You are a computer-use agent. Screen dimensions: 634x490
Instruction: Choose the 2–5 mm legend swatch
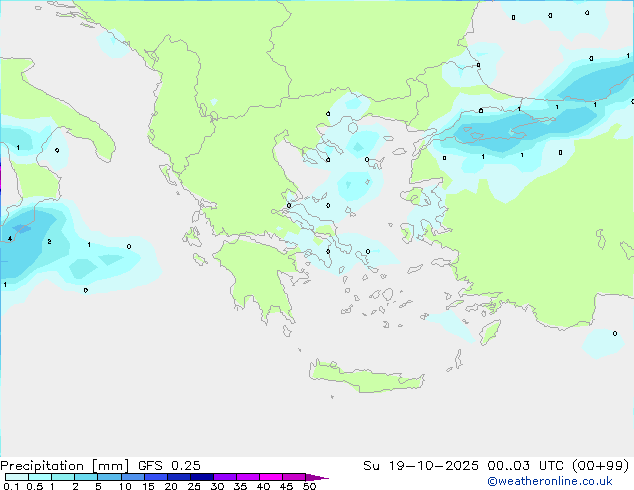click(x=86, y=477)
